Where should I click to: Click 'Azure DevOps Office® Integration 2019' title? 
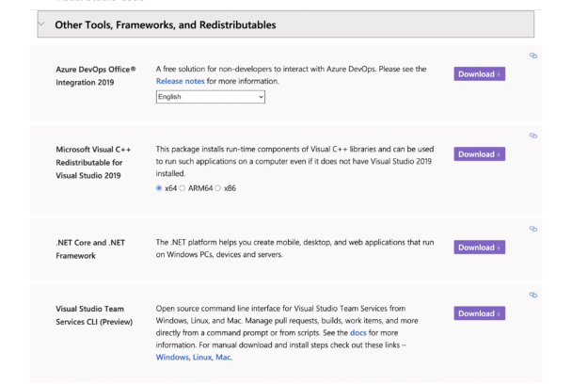(x=96, y=75)
